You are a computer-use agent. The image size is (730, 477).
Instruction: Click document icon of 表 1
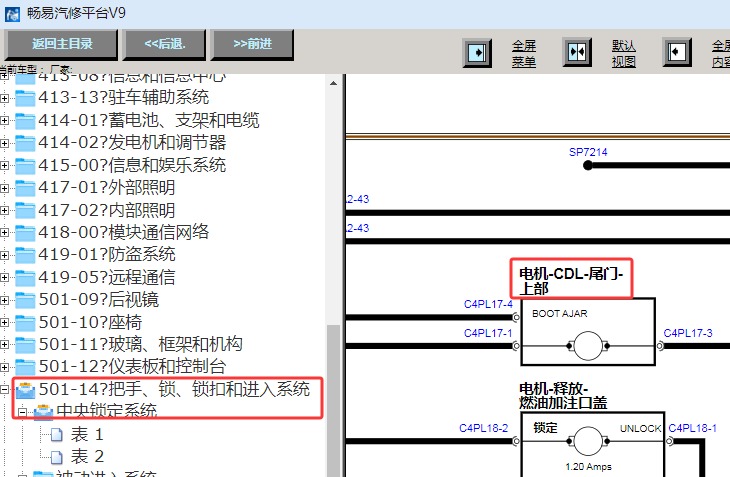(57, 435)
